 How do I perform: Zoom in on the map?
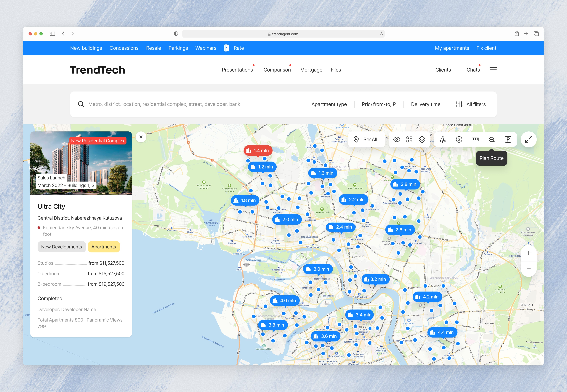click(x=528, y=253)
